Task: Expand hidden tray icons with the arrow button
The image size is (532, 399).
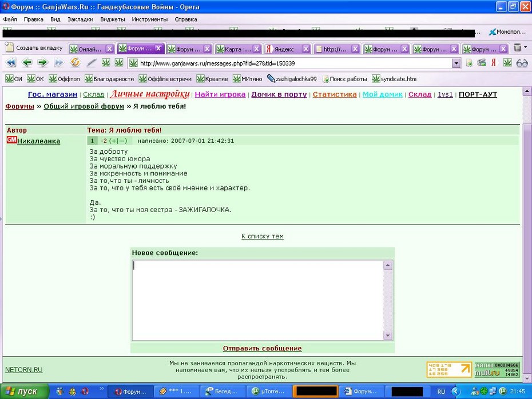Action: tap(456, 392)
